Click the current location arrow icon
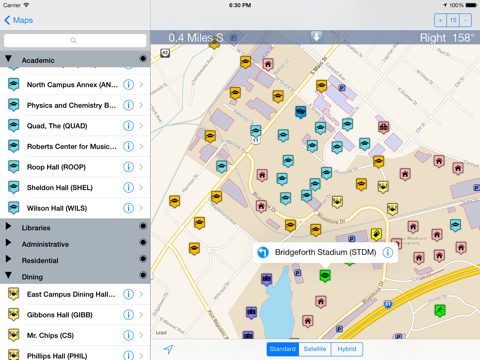 tap(168, 349)
